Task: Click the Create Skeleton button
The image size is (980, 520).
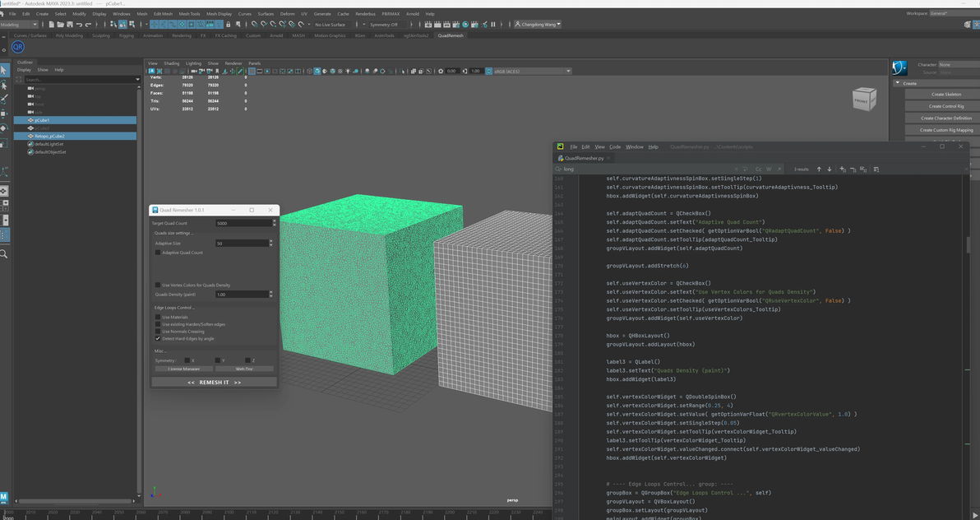Action: pyautogui.click(x=945, y=95)
